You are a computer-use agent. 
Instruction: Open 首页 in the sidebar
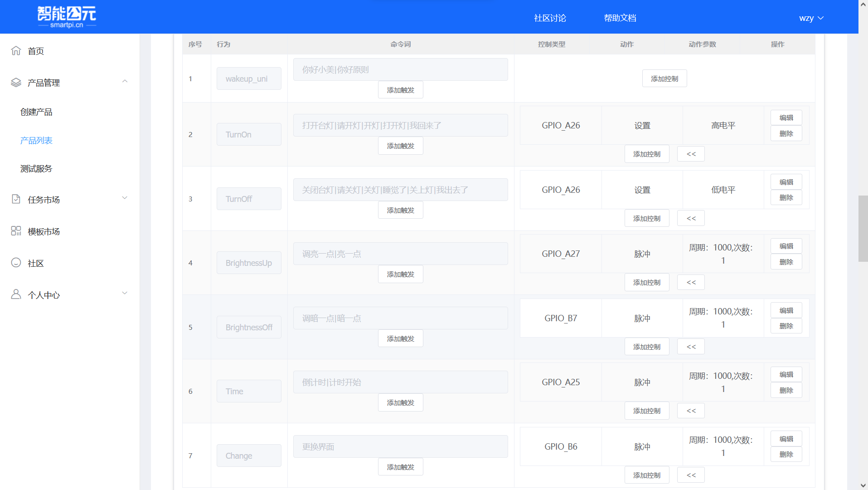click(x=36, y=51)
